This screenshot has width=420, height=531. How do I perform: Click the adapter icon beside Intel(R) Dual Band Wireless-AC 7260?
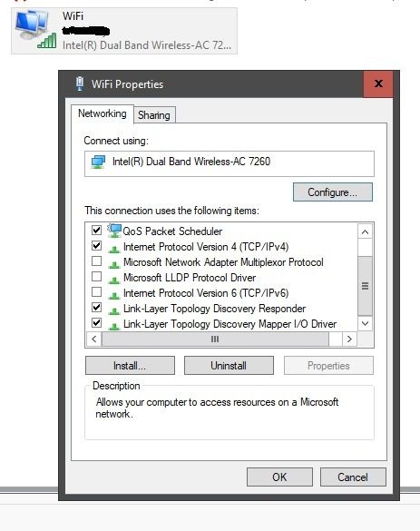98,162
